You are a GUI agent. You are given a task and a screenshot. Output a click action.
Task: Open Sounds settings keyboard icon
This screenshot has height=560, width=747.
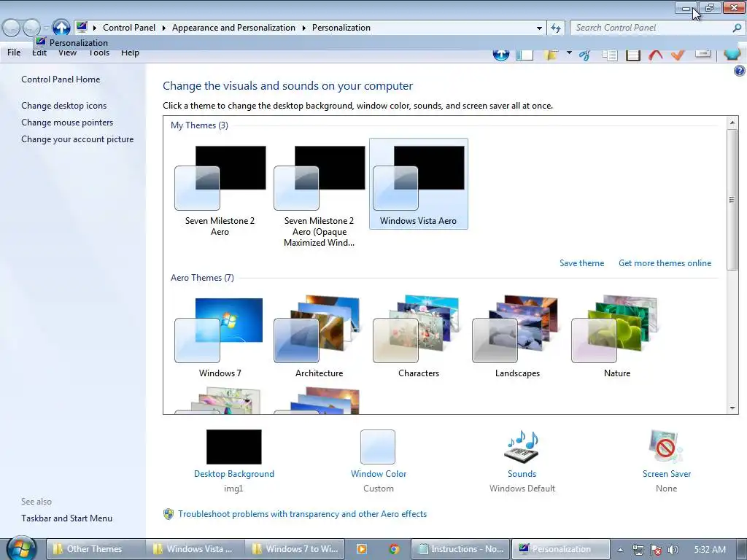coord(522,446)
